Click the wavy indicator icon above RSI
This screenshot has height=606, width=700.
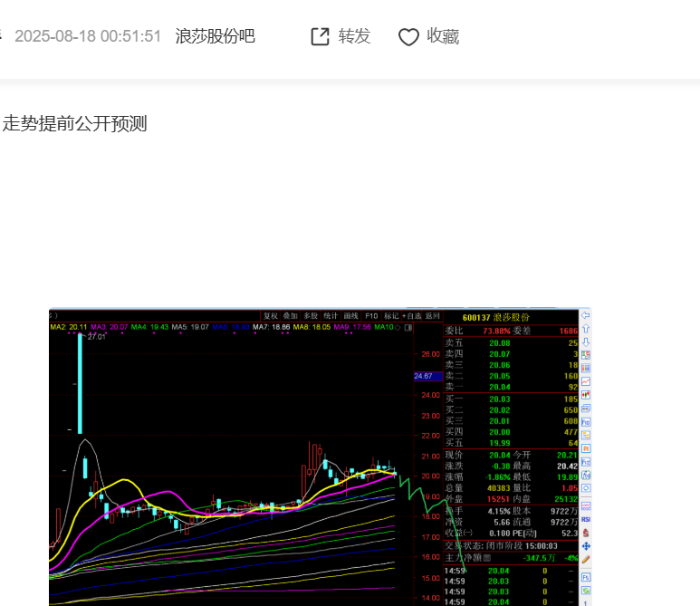click(x=586, y=506)
